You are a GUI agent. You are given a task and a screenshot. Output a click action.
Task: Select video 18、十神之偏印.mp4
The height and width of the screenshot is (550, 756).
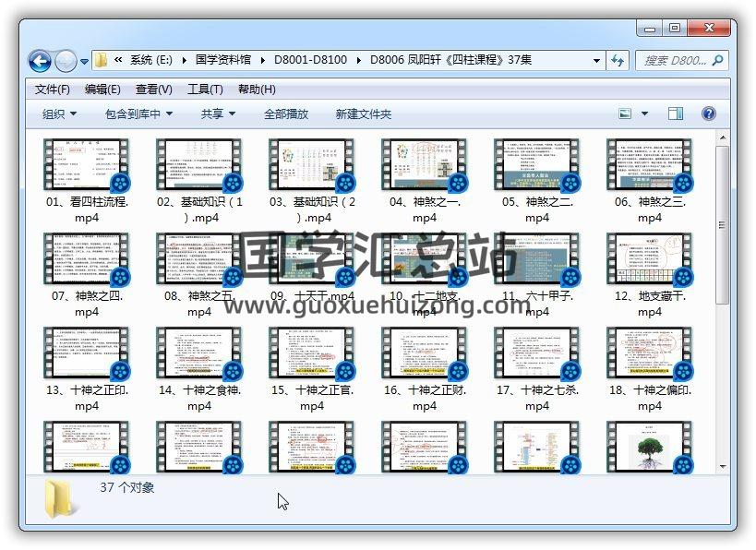point(650,369)
